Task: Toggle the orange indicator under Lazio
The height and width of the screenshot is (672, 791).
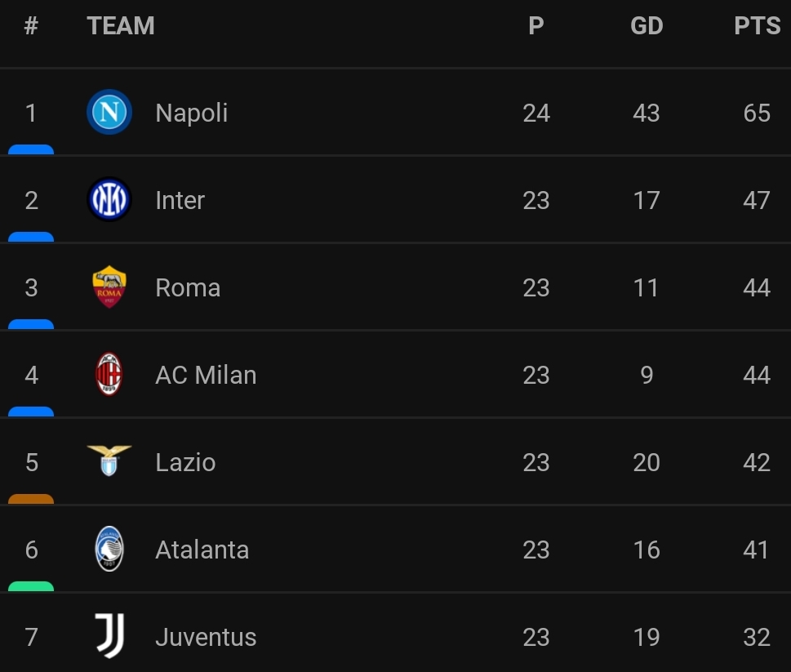Action: pyautogui.click(x=30, y=500)
